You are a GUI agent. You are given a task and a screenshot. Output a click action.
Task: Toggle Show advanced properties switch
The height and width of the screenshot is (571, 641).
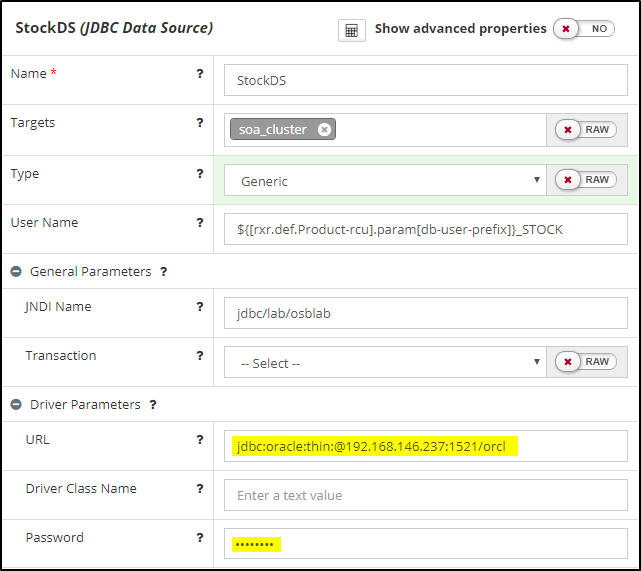587,29
